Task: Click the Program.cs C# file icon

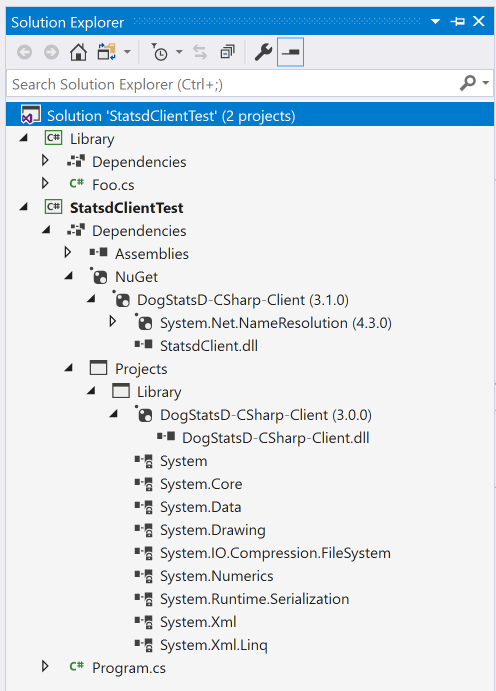Action: point(76,666)
